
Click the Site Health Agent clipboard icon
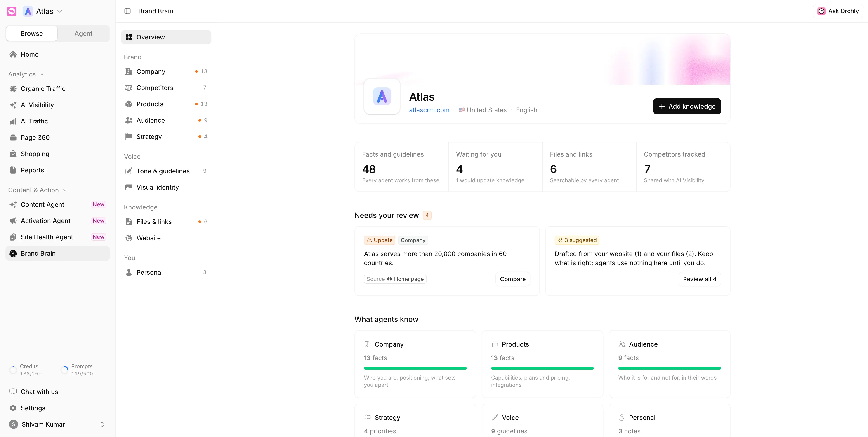13,237
